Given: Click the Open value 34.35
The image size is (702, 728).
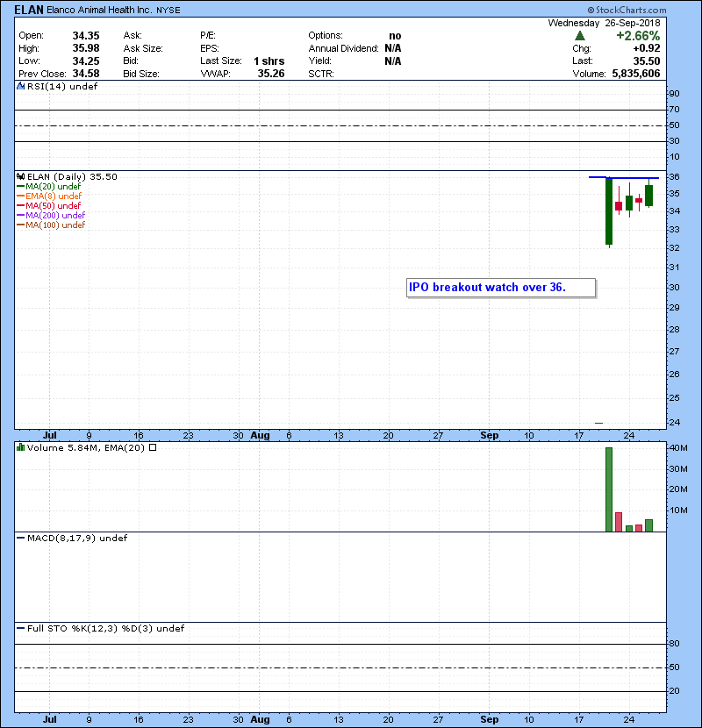Looking at the screenshot, I should pos(86,36).
